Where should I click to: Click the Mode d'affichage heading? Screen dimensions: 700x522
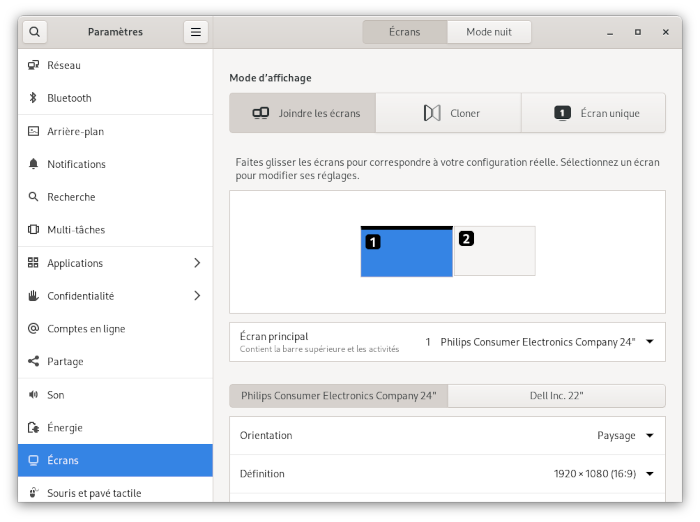tap(270, 78)
